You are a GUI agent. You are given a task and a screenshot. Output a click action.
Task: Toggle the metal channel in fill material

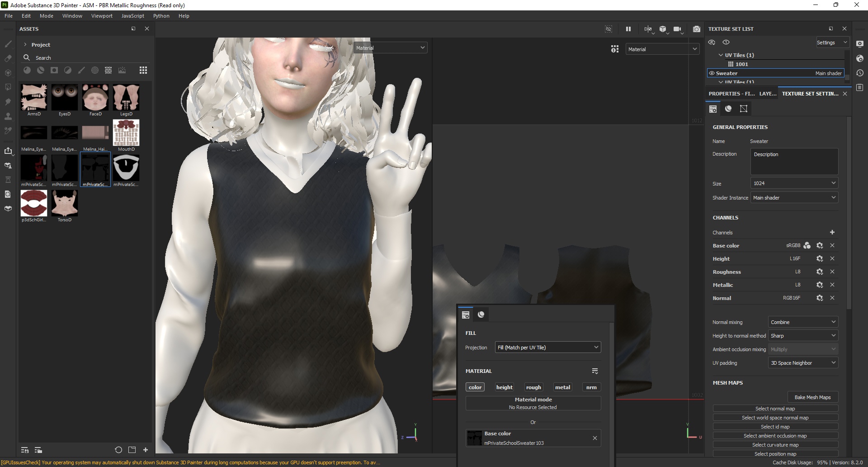click(563, 387)
